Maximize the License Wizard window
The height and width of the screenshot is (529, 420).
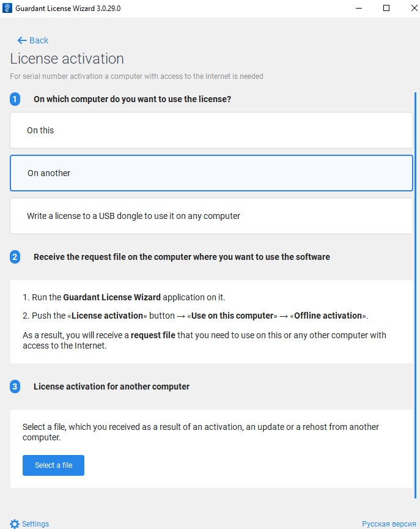[386, 8]
